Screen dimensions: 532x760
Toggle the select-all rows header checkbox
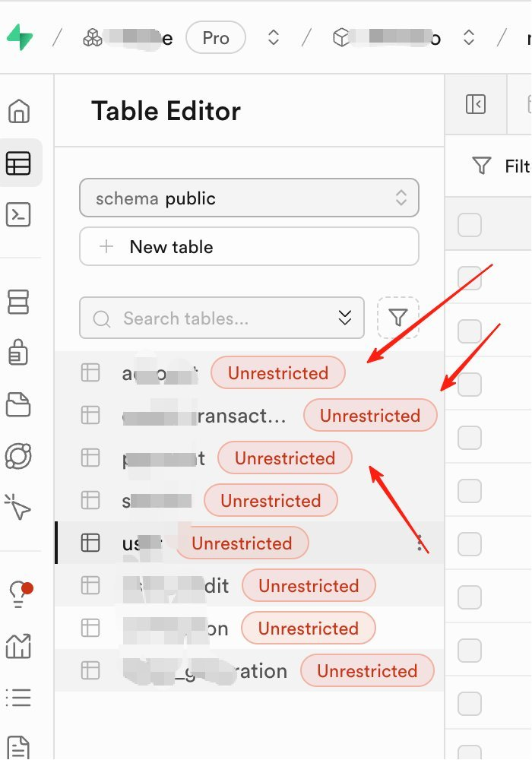(470, 225)
